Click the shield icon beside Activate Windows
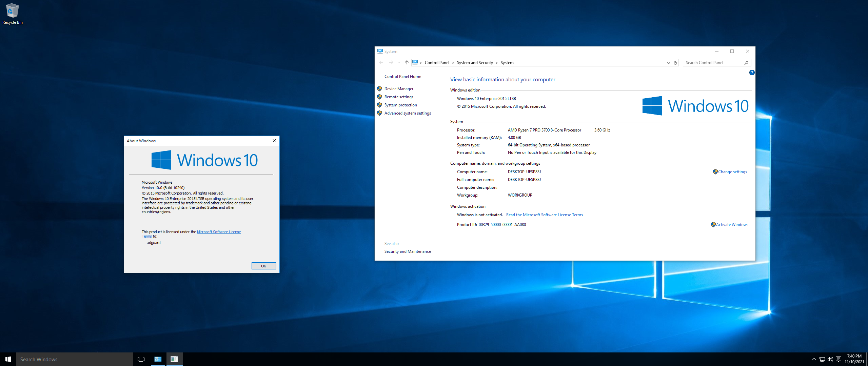 (x=713, y=225)
